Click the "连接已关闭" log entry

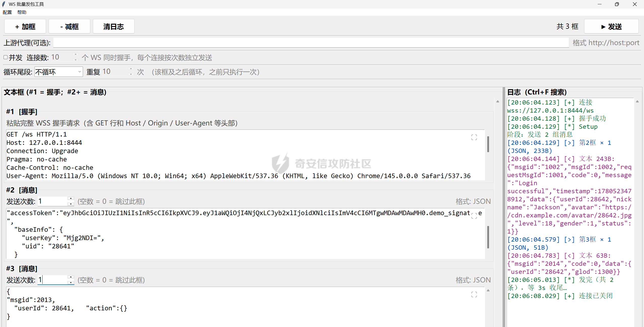point(560,296)
